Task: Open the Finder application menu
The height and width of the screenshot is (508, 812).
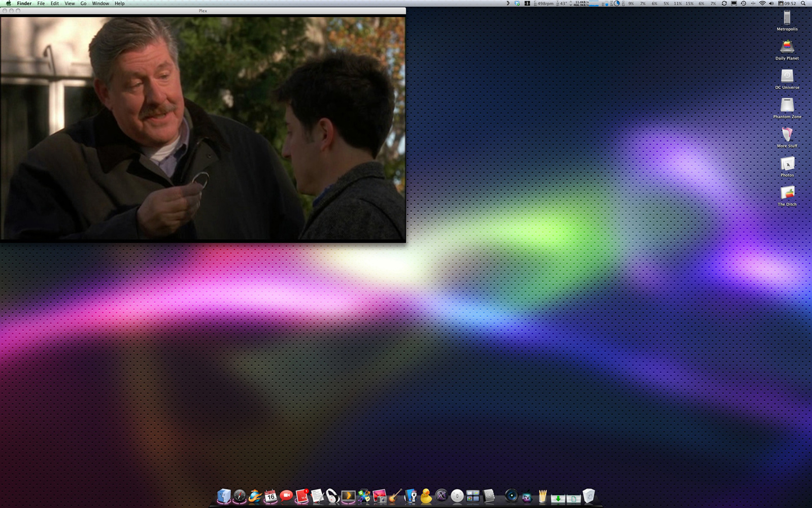Action: click(x=24, y=4)
